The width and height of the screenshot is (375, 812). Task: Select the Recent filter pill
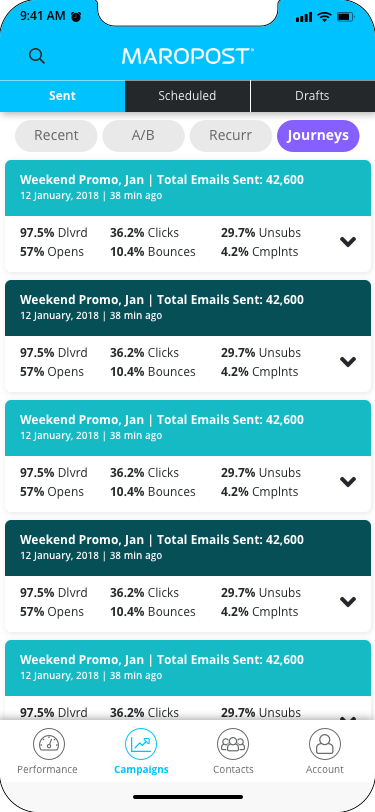tap(56, 136)
